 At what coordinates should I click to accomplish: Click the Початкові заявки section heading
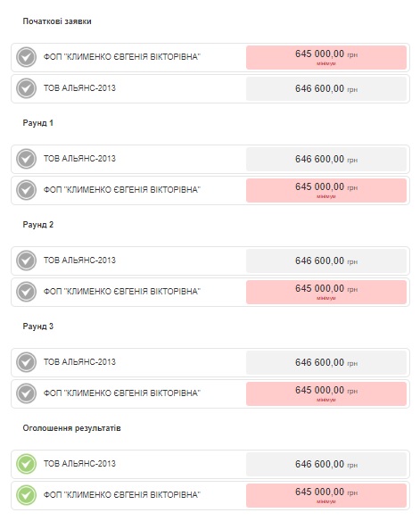pyautogui.click(x=57, y=21)
